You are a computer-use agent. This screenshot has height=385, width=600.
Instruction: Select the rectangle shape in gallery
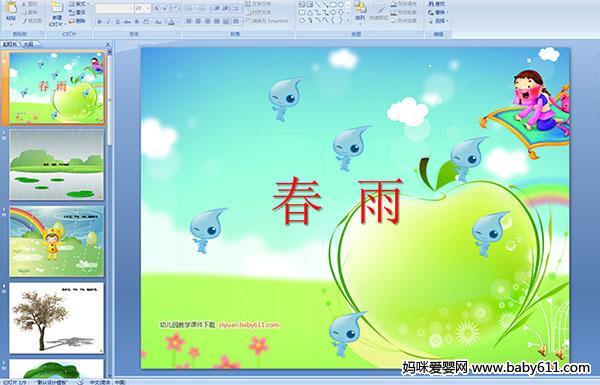tap(333, 5)
